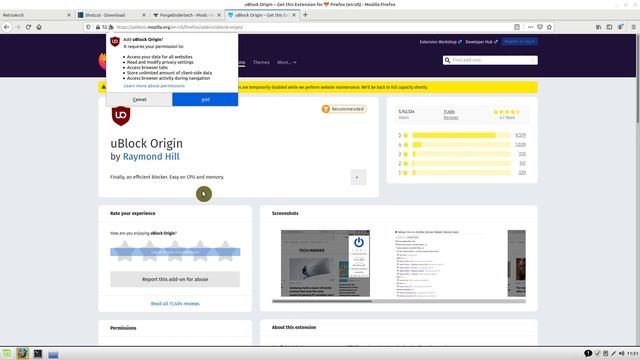Open the file manager taskbar icon
This screenshot has height=360, width=640.
point(53,354)
